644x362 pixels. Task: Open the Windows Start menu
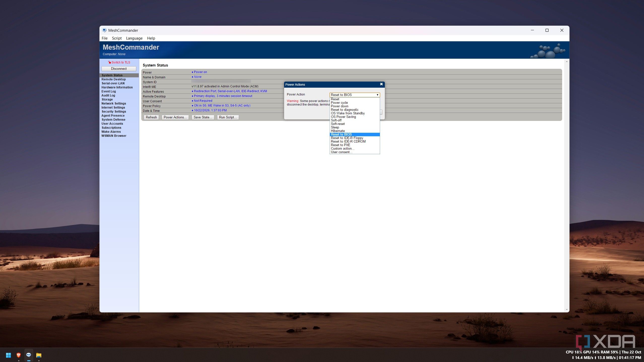(8, 355)
